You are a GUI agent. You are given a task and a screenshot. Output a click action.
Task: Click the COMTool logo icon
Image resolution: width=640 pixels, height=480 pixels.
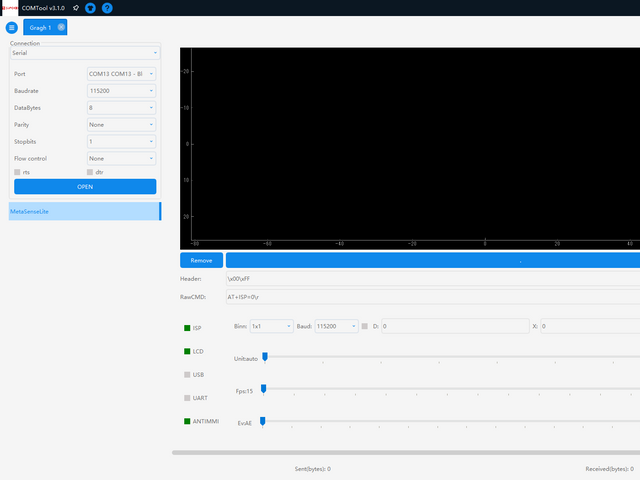coord(10,8)
